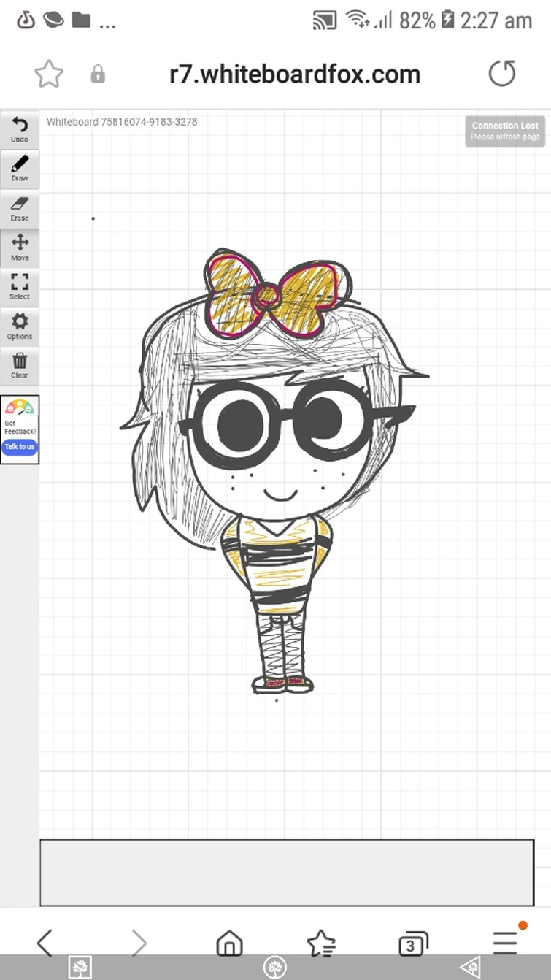This screenshot has width=551, height=980.
Task: Open the browser hamburger menu
Action: [x=505, y=943]
